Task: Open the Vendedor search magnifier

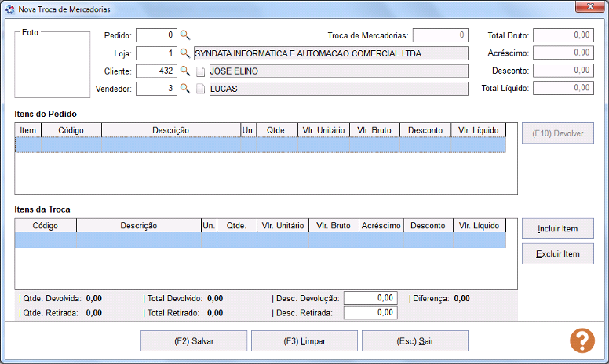Action: [185, 89]
